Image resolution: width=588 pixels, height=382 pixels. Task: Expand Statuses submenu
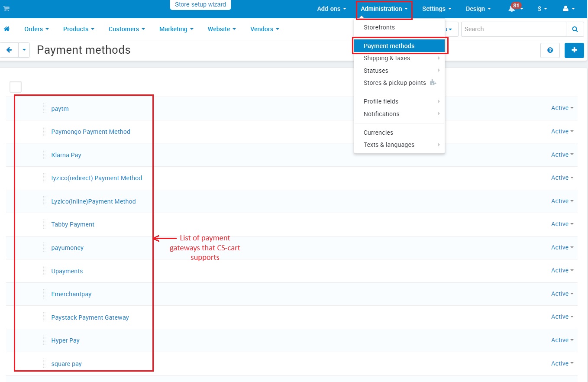tap(399, 71)
